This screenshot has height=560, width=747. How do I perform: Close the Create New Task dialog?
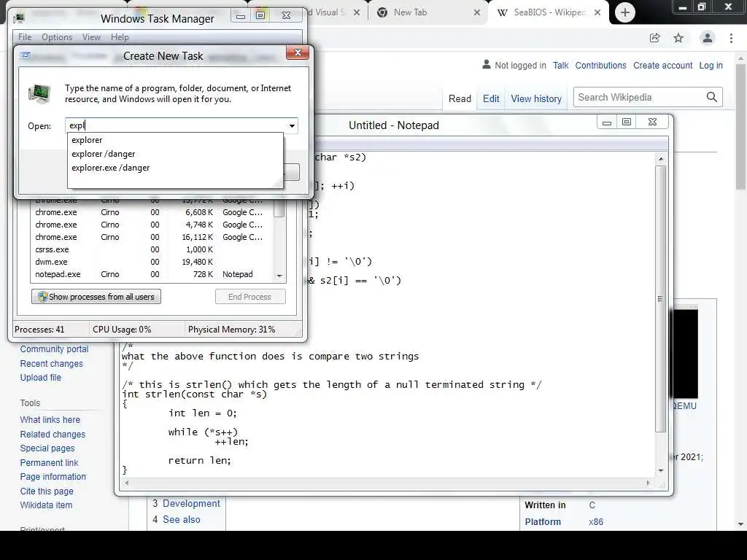(x=298, y=52)
